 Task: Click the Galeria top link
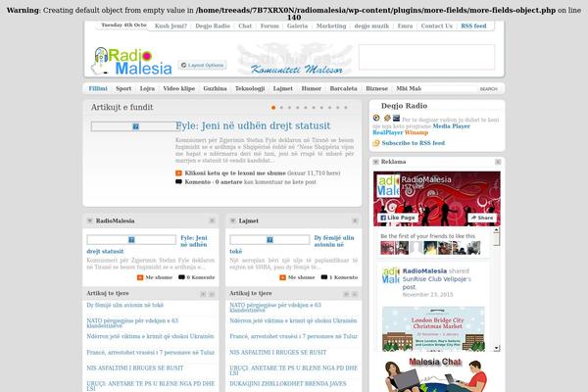[x=297, y=25]
